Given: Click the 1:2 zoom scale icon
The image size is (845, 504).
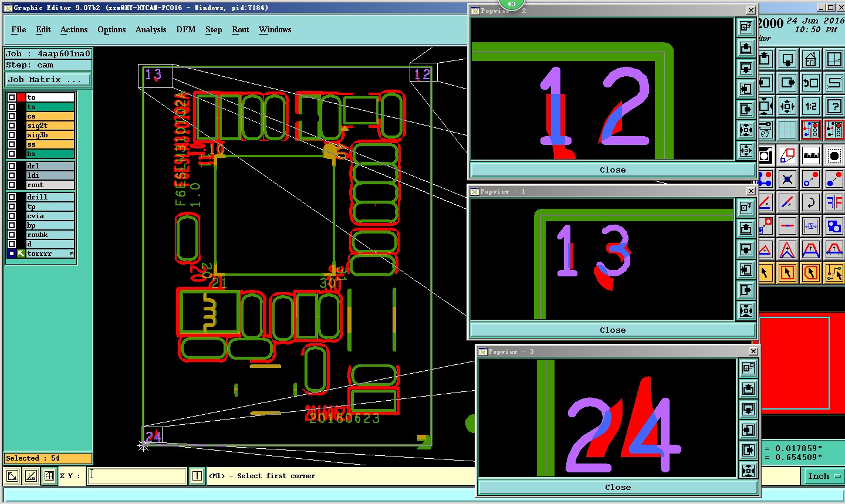Looking at the screenshot, I should pyautogui.click(x=810, y=106).
